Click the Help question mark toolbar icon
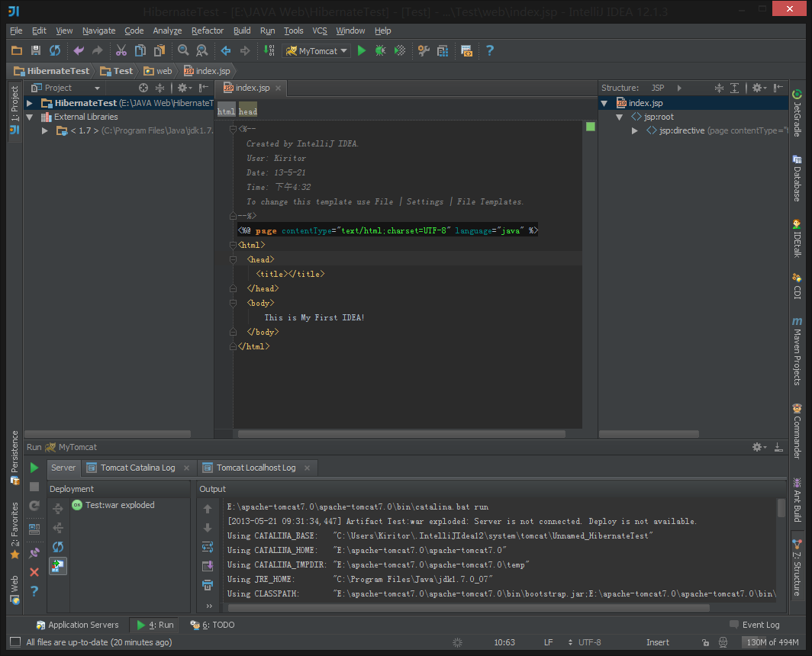 [490, 51]
